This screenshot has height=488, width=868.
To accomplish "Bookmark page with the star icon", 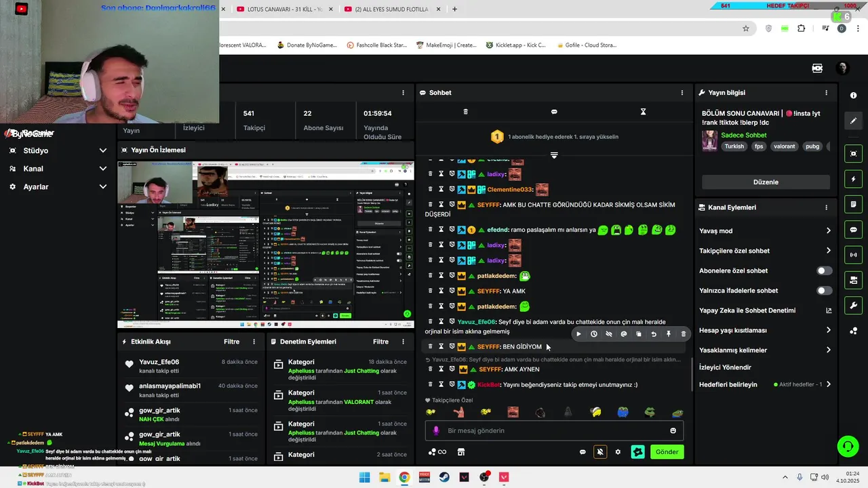I will (x=746, y=28).
